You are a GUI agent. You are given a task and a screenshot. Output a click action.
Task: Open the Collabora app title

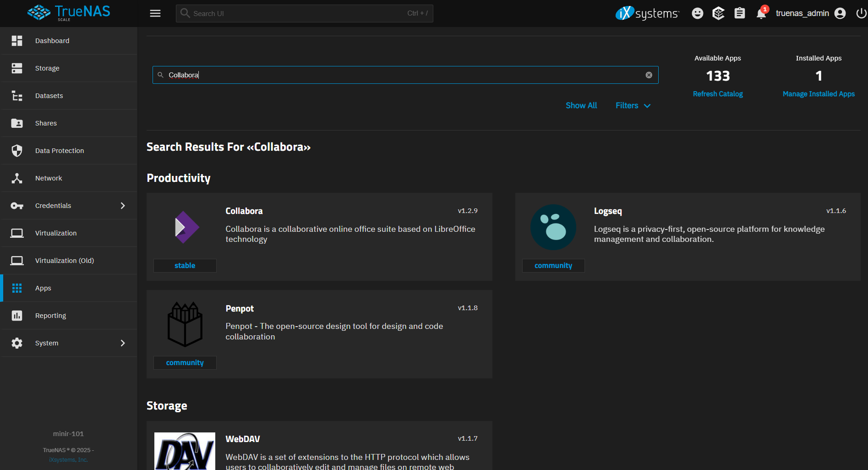coord(244,211)
